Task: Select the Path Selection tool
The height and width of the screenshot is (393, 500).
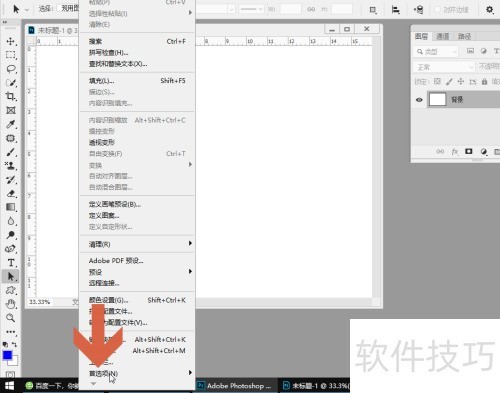Action: pos(11,276)
